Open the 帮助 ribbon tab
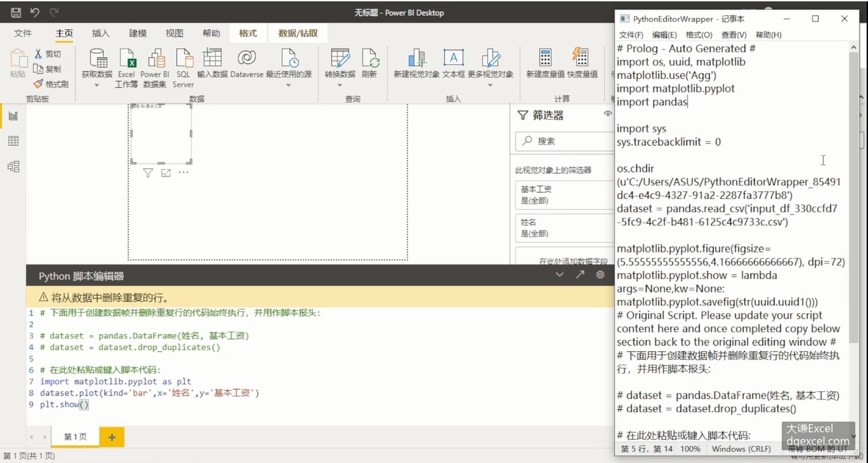 [x=211, y=33]
